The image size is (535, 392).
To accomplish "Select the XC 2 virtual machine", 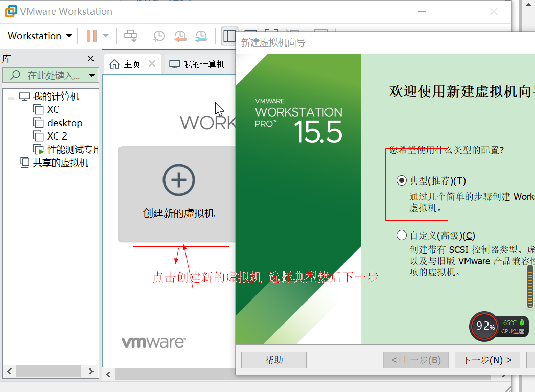I will tap(57, 136).
